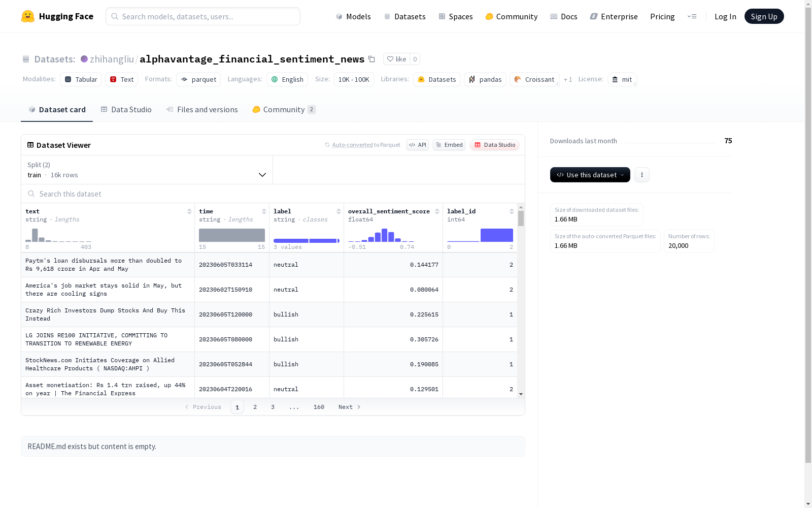Viewport: 812px width, 508px height.
Task: Select the parquet format tag
Action: [x=198, y=79]
